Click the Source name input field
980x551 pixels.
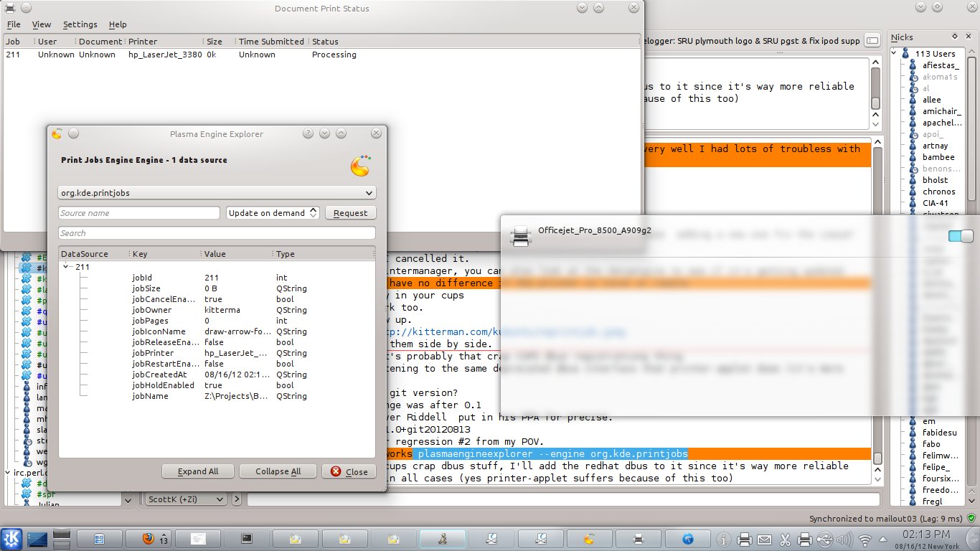(x=139, y=213)
